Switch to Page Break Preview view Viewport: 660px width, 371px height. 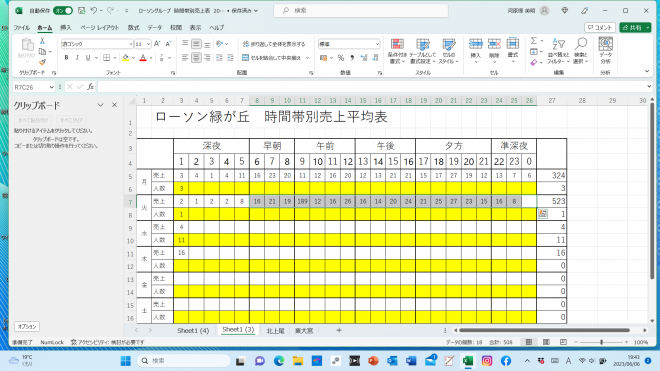tap(563, 342)
